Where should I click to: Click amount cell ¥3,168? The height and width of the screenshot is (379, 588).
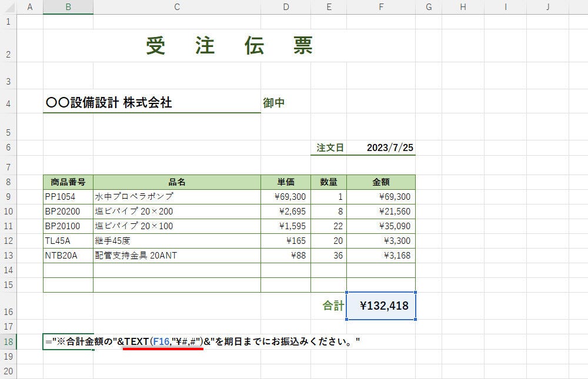pyautogui.click(x=381, y=256)
